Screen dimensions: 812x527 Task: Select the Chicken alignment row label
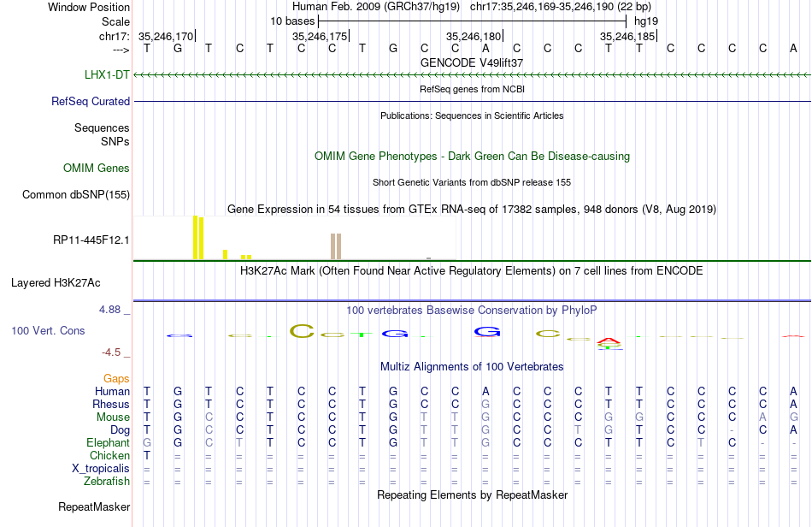coord(109,455)
